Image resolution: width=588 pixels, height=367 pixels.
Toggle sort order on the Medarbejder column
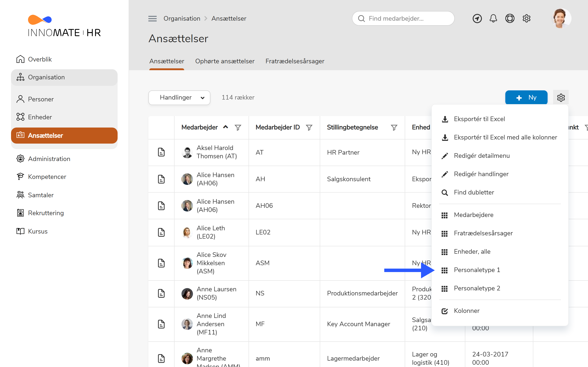(x=226, y=127)
